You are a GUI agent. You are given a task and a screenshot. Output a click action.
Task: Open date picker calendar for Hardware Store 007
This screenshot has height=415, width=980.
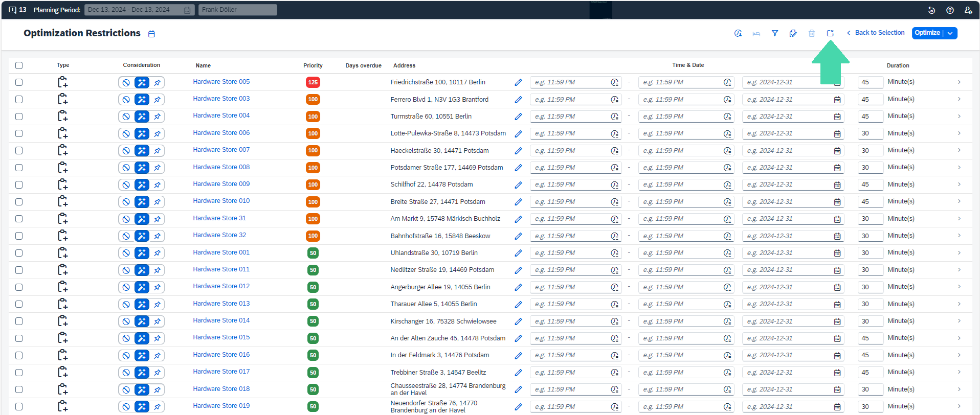837,151
